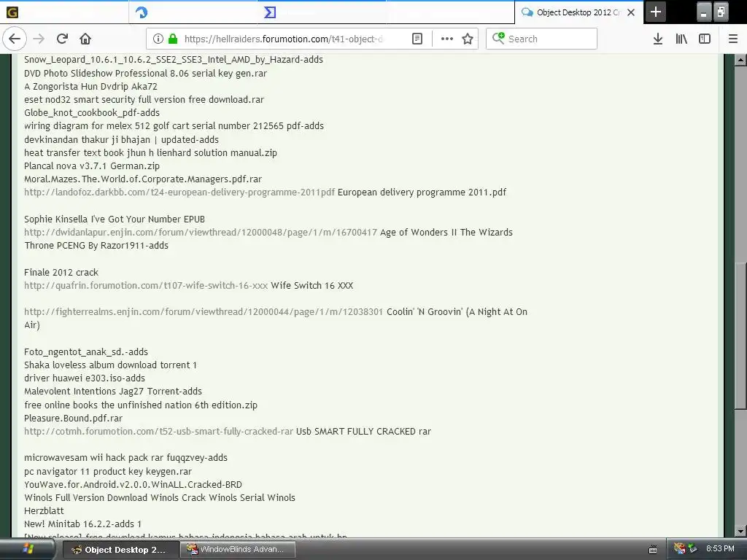Open the browser home page
The image size is (747, 560).
(x=85, y=39)
